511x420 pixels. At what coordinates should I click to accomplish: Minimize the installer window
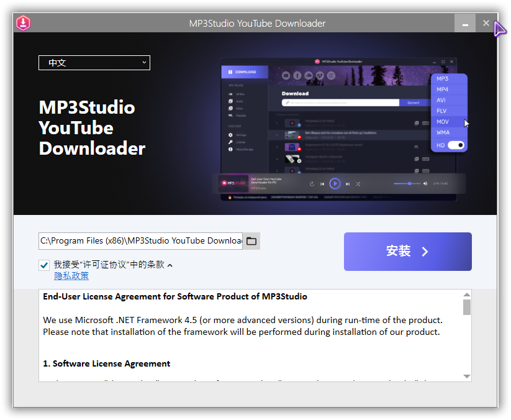pyautogui.click(x=465, y=23)
